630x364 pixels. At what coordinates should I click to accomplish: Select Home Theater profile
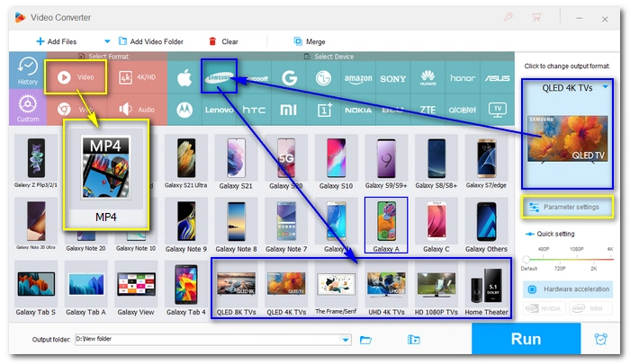click(x=486, y=289)
